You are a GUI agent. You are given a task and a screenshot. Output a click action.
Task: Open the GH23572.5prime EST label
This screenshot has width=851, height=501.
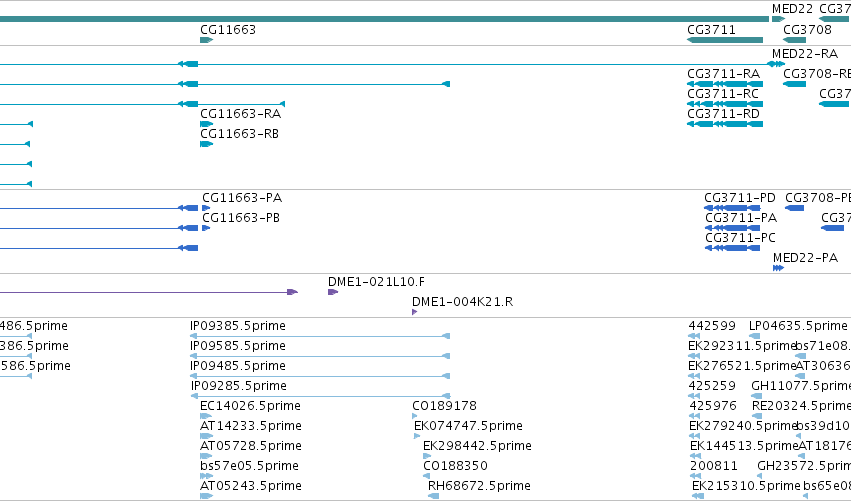[x=804, y=466]
